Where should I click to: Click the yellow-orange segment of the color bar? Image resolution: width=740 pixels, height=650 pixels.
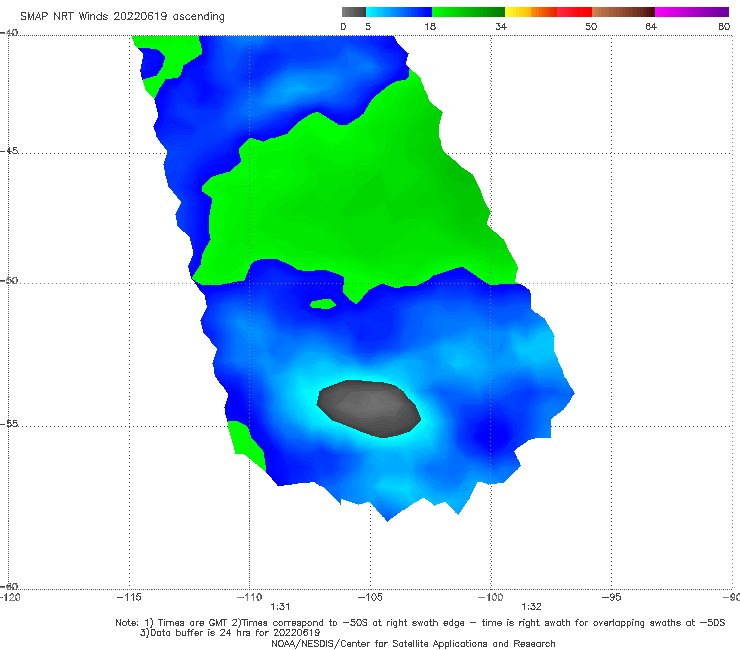531,12
